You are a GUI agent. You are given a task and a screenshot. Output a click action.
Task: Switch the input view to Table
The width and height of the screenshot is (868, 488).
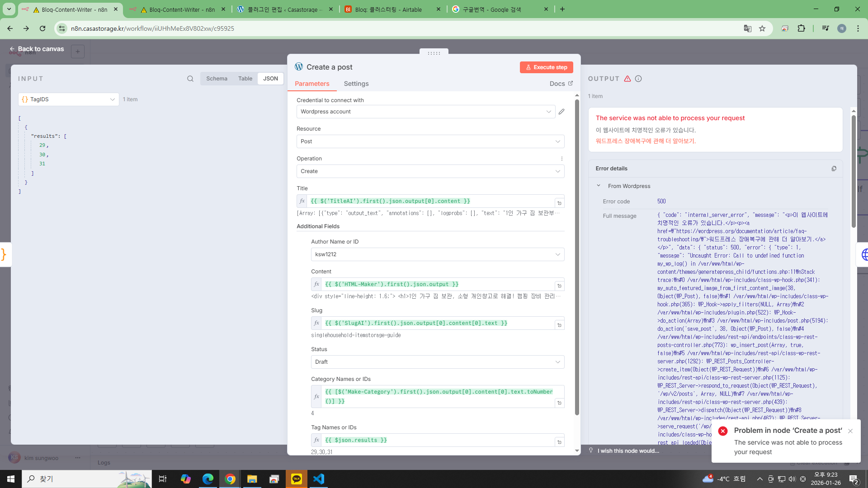[245, 79]
